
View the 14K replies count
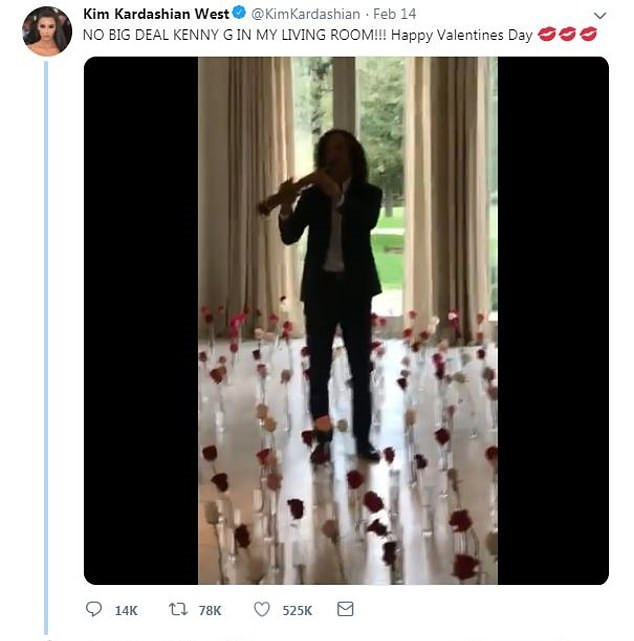coord(126,610)
